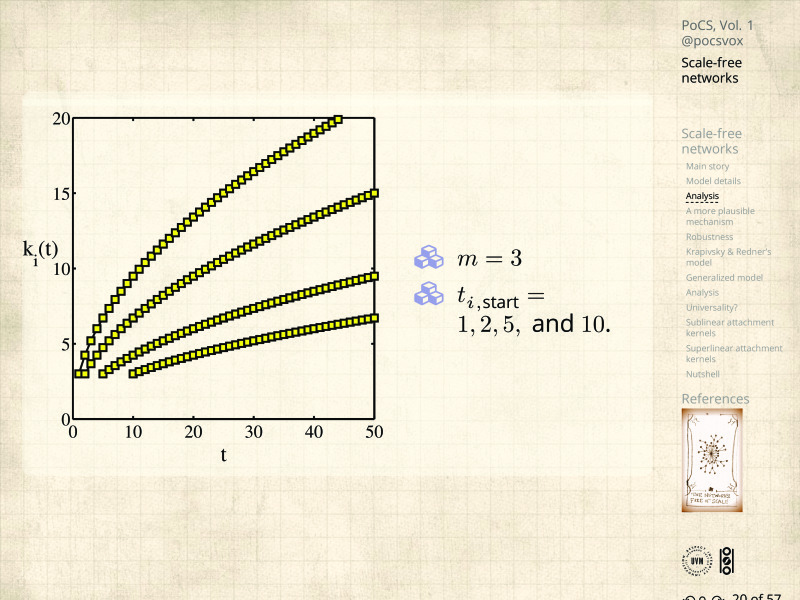Follow the @pocsvox handle link
Image resolution: width=800 pixels, height=600 pixels.
click(x=712, y=41)
